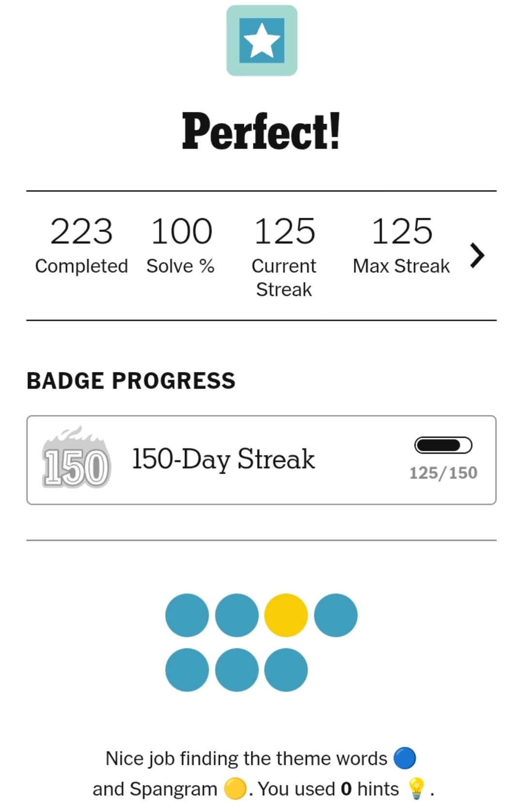Screen dimensions: 523x812
Task: Click the lightbulb hints emoji
Action: [416, 788]
